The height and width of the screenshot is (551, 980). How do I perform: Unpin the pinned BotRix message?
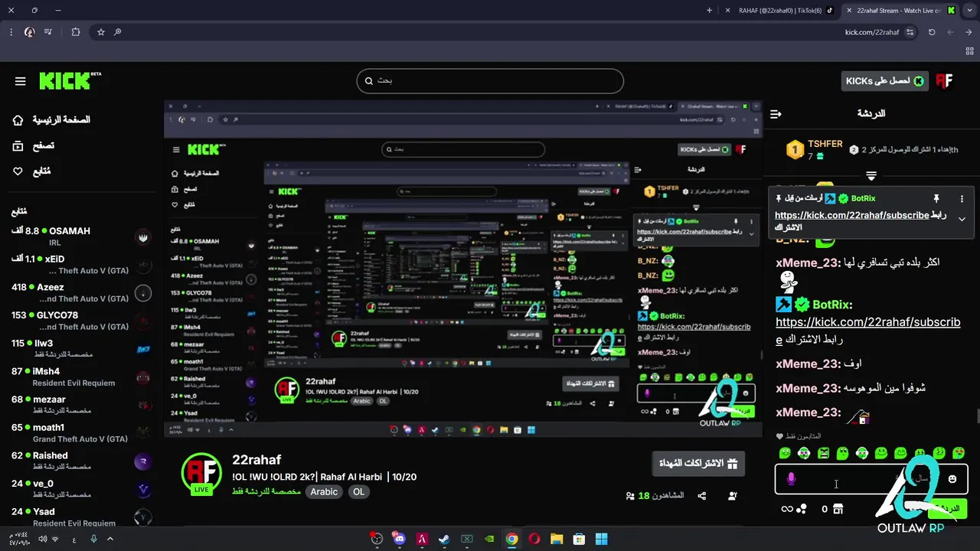[936, 198]
